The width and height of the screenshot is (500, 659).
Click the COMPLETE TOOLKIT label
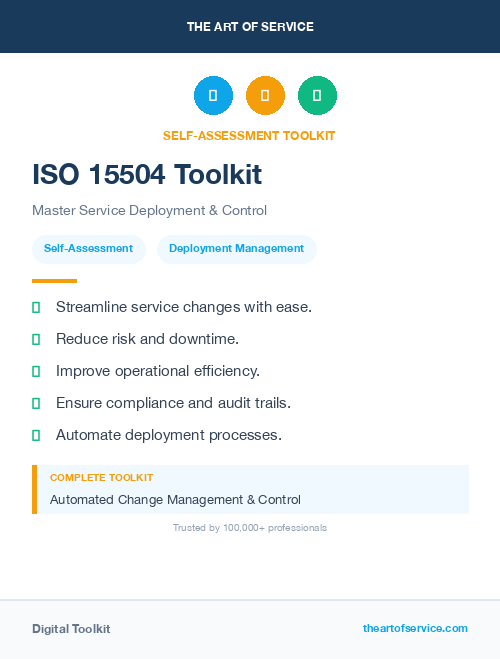(x=101, y=478)
